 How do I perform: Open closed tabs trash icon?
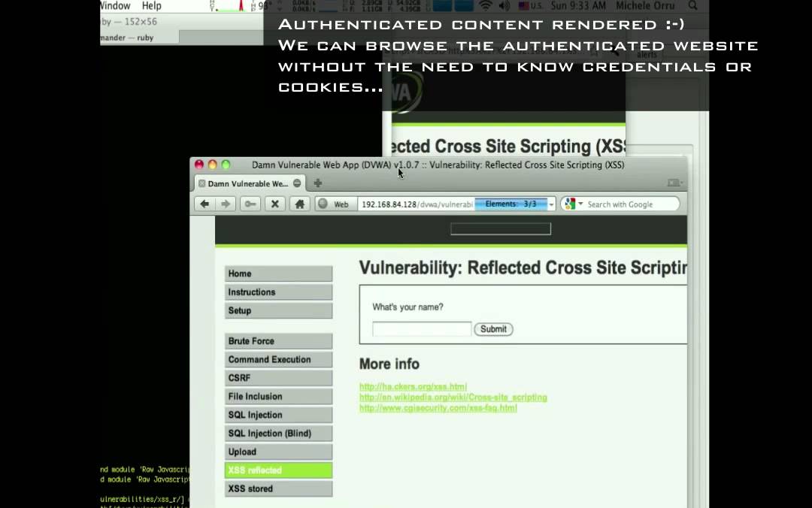(674, 183)
